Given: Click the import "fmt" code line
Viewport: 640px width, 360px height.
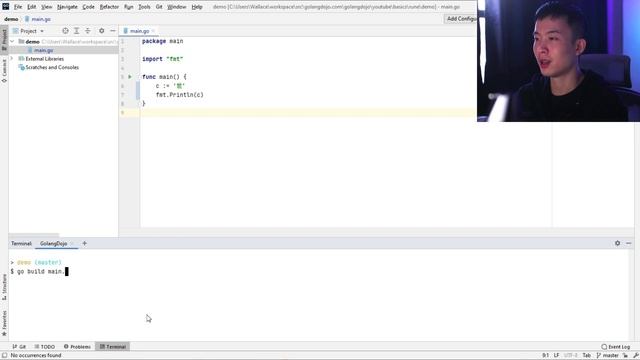Looking at the screenshot, I should (x=162, y=59).
